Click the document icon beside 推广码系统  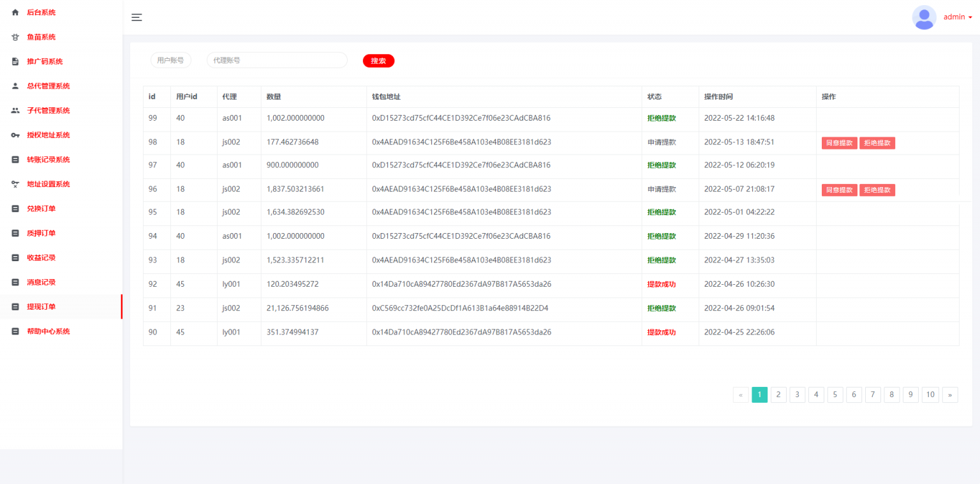15,62
